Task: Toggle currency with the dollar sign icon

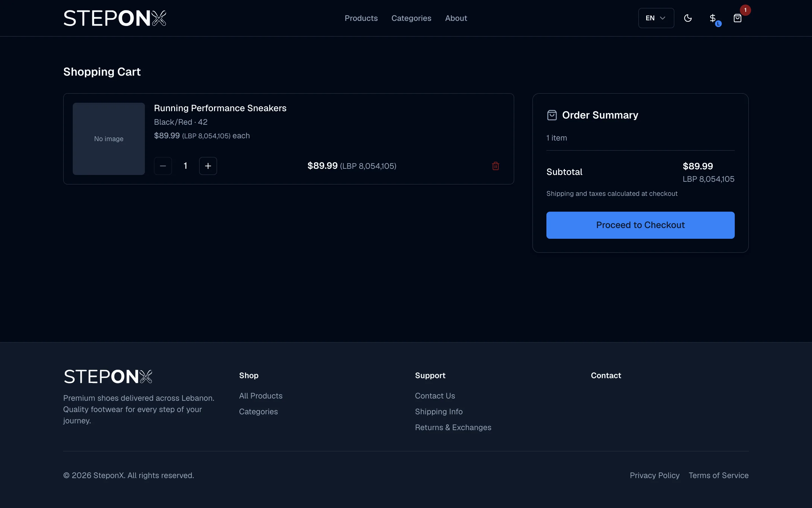Action: click(x=713, y=18)
